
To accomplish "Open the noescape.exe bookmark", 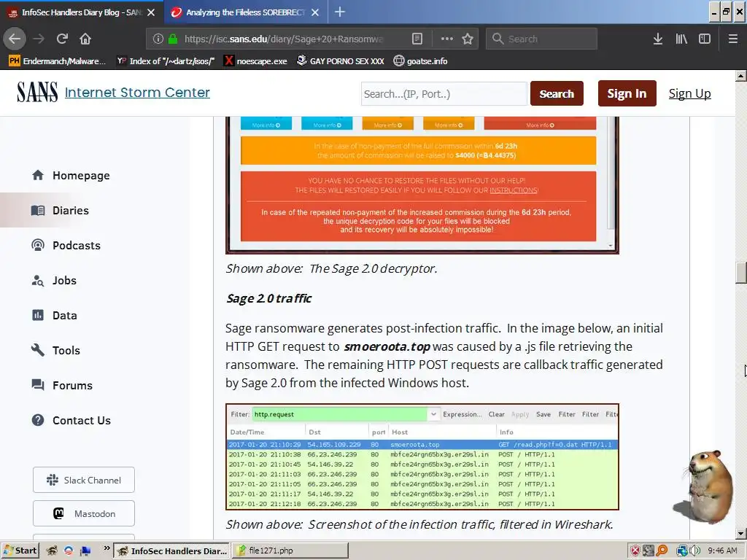I will click(256, 61).
